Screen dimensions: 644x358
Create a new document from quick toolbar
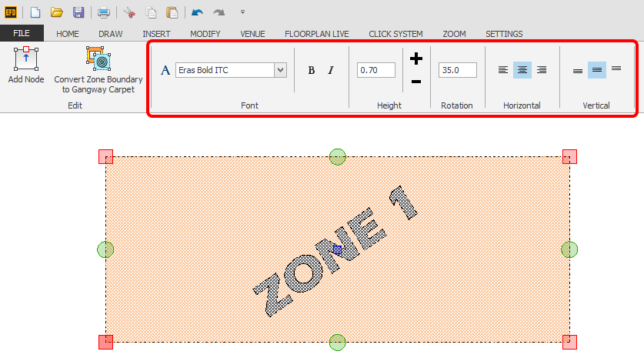[35, 12]
